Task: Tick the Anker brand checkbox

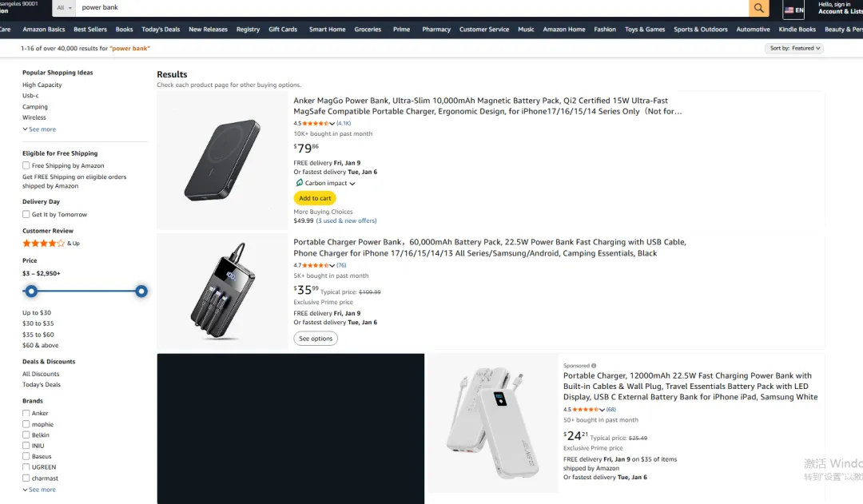Action: (26, 413)
